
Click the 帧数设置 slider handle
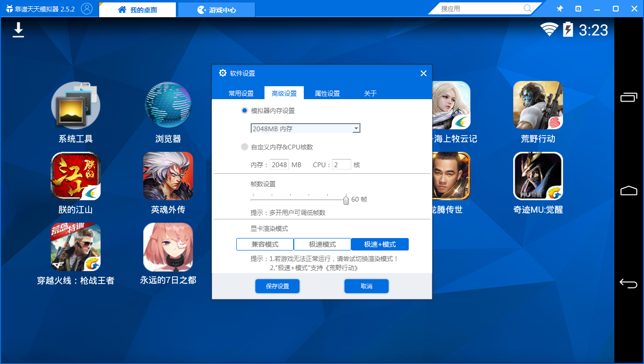pyautogui.click(x=346, y=200)
